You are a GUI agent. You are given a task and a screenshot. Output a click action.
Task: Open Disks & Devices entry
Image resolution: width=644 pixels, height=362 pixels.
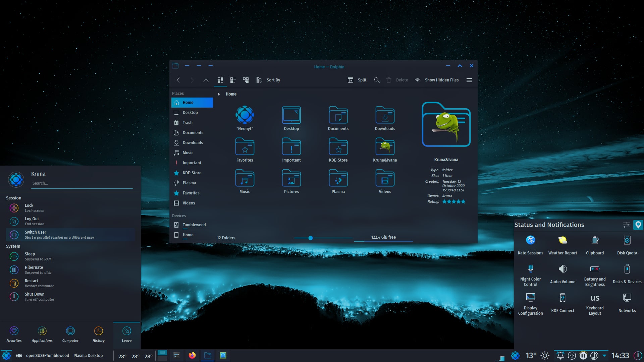point(627,274)
